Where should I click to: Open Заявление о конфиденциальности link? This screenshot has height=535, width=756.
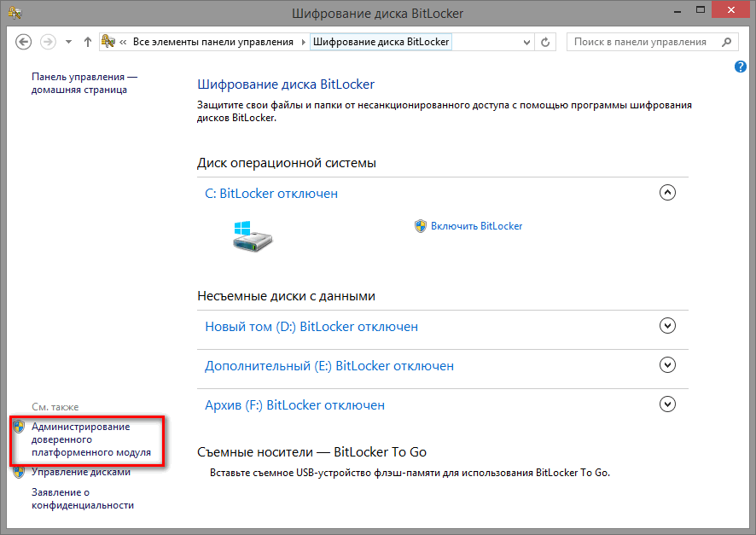[x=82, y=498]
